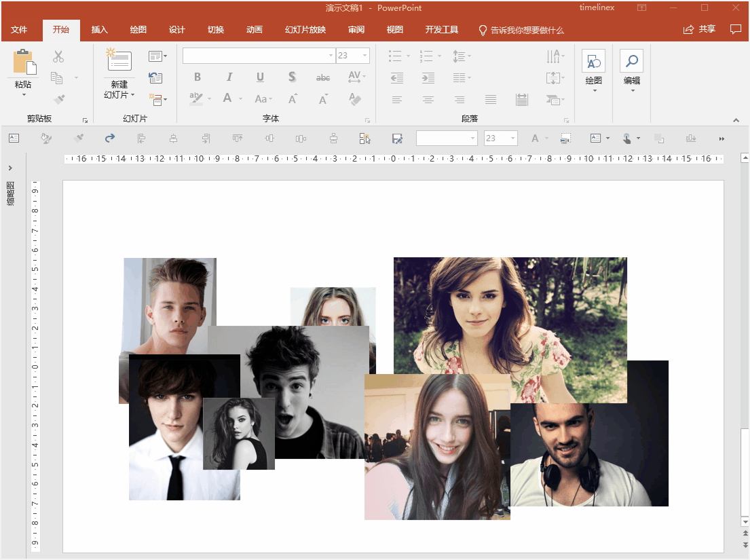Click the Paste (粘贴) clipboard icon
This screenshot has height=560, width=750.
tap(24, 62)
